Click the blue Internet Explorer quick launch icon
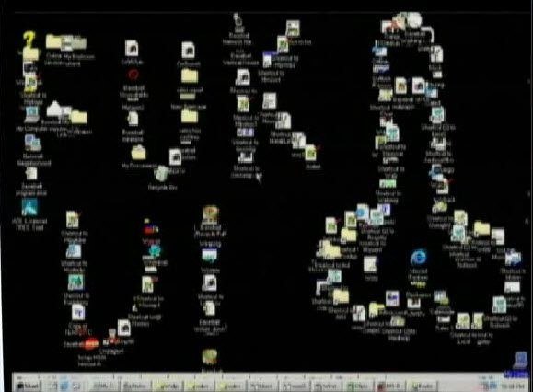Image resolution: width=533 pixels, height=392 pixels. tap(64, 386)
